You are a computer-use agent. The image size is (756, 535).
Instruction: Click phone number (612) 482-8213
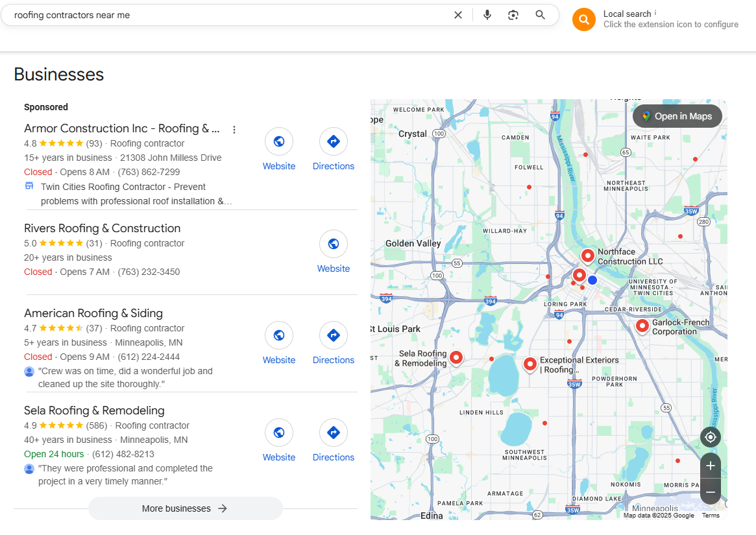[x=123, y=454]
